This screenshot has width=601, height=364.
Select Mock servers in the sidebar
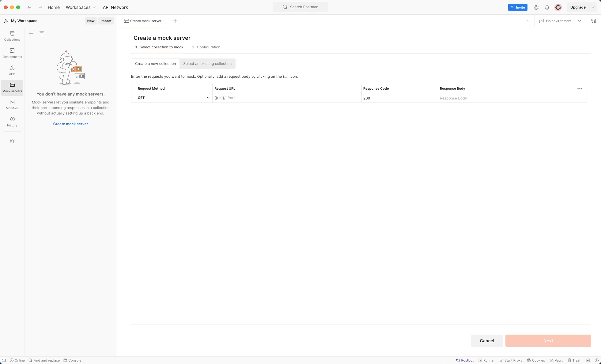12,88
